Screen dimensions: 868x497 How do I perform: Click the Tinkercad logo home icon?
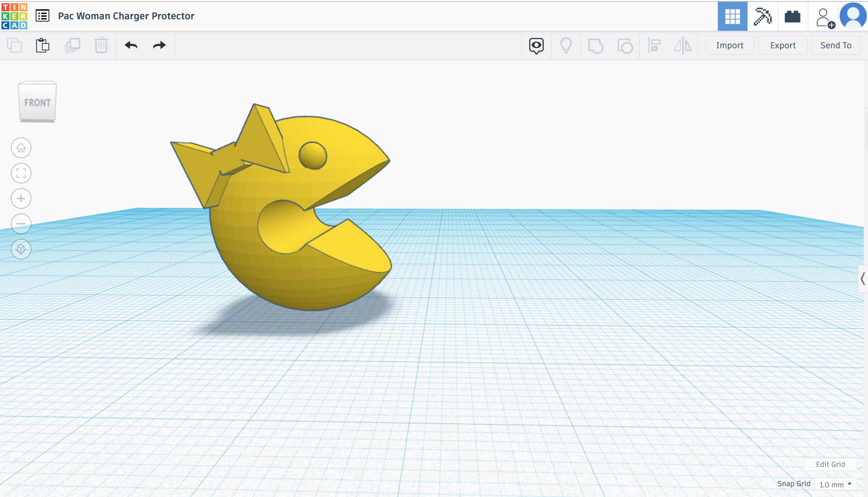click(x=14, y=16)
